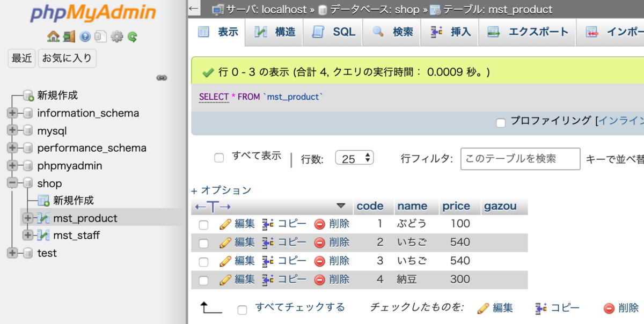Click copy icon for code 2 row
The width and height of the screenshot is (644, 324).
[268, 242]
